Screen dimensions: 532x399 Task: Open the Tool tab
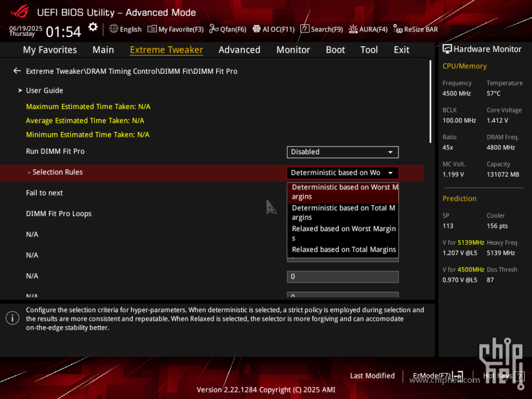[369, 50]
